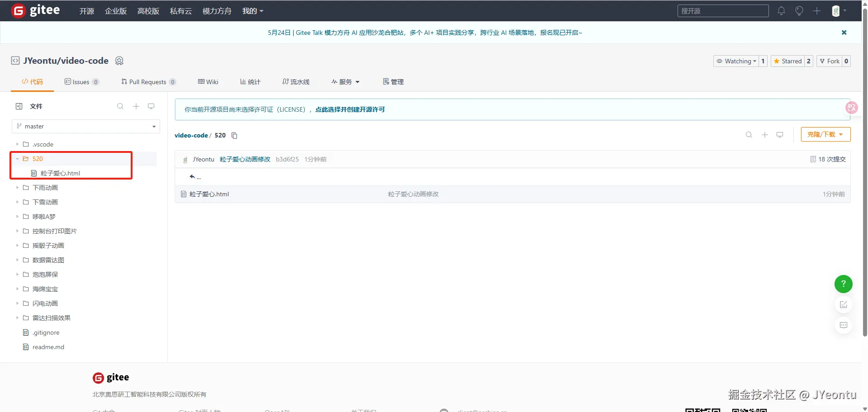Screen dimensions: 868x412
Task: Click the monitor icon in file sidebar
Action: click(x=151, y=106)
